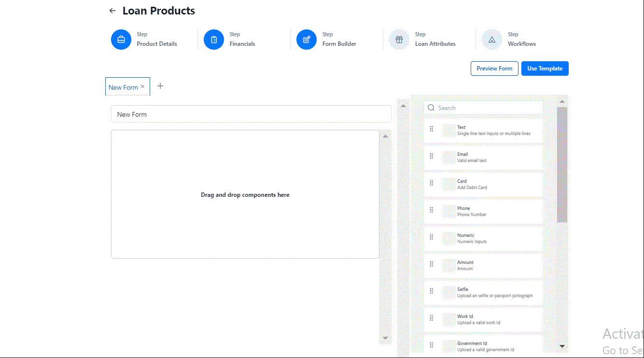Close the New Form tab
This screenshot has width=644, height=358.
click(142, 87)
